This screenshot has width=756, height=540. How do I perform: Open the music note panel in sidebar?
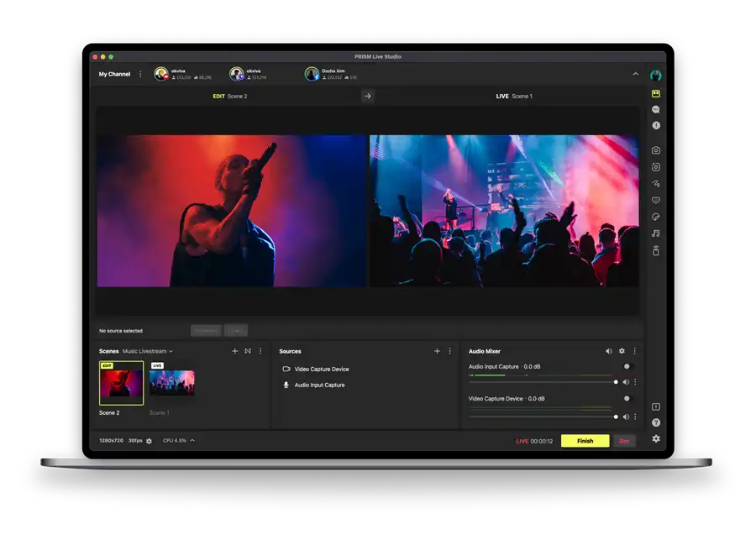[x=656, y=233]
